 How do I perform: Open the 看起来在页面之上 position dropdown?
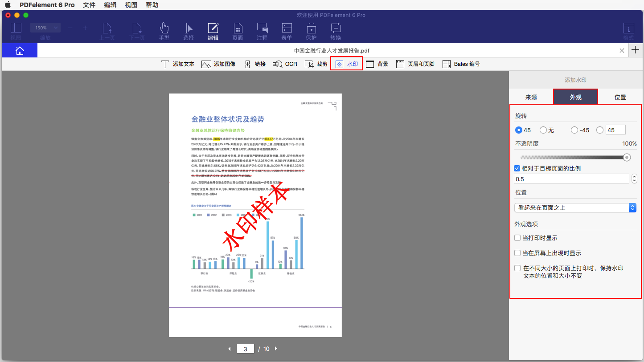coord(575,207)
